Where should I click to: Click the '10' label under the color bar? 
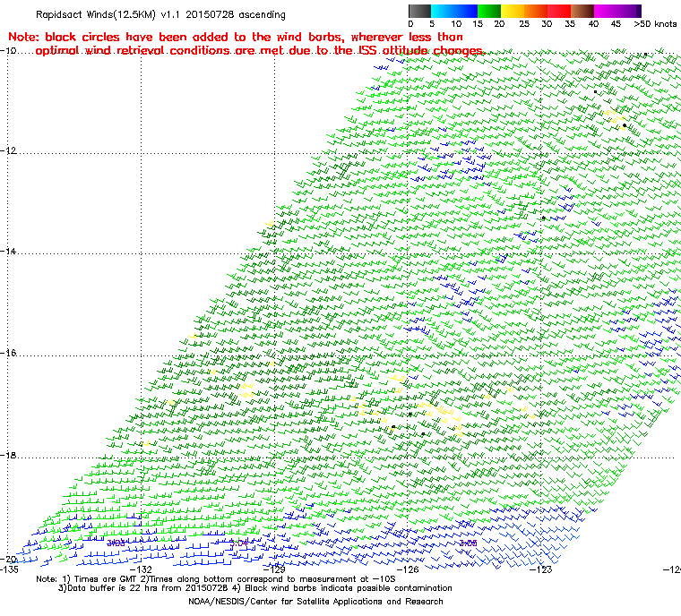(x=455, y=24)
